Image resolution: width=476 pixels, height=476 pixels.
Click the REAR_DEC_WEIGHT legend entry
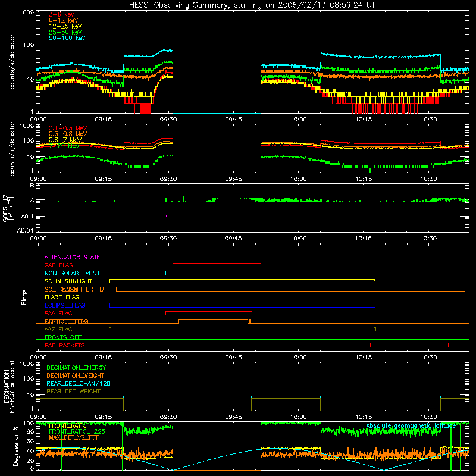click(x=73, y=392)
